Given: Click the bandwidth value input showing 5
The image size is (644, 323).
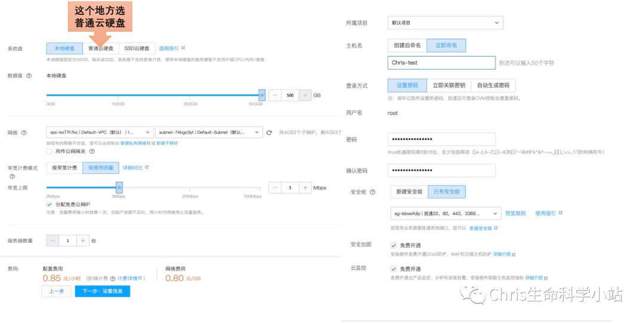Looking at the screenshot, I should 290,188.
